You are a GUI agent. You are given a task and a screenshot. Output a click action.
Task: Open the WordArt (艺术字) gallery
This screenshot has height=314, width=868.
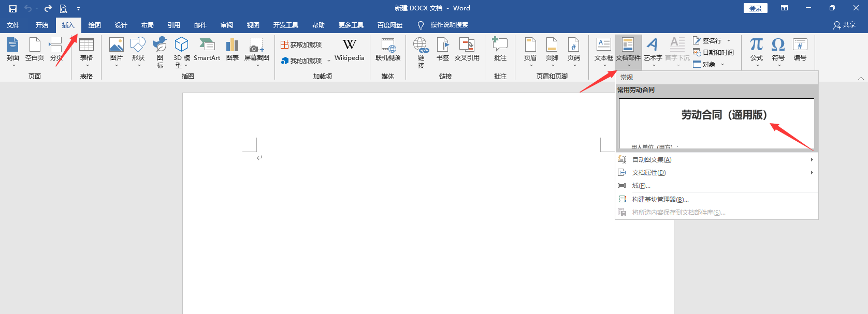pyautogui.click(x=653, y=52)
